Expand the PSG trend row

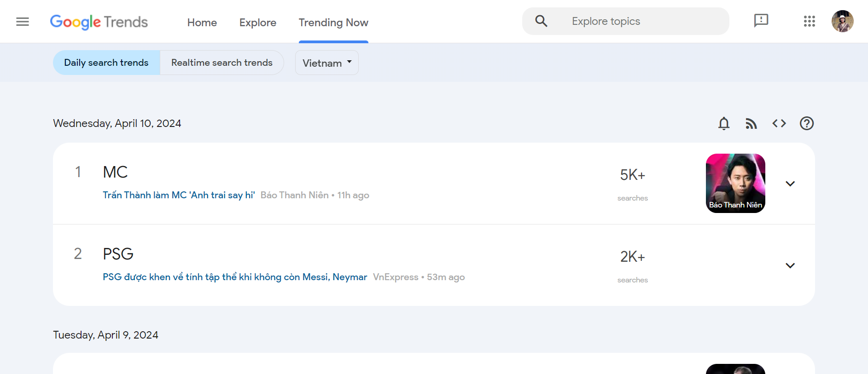click(x=790, y=265)
